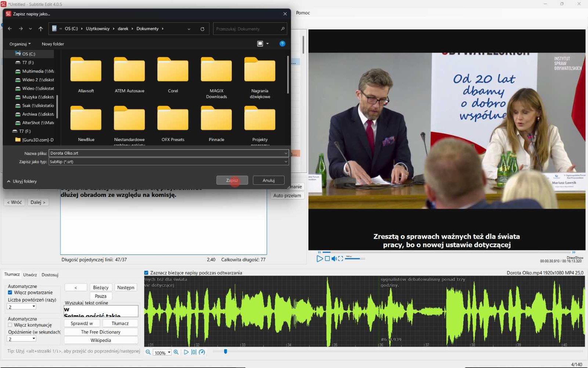This screenshot has width=588, height=368.
Task: Open the Allavsoft folder
Action: [x=86, y=75]
